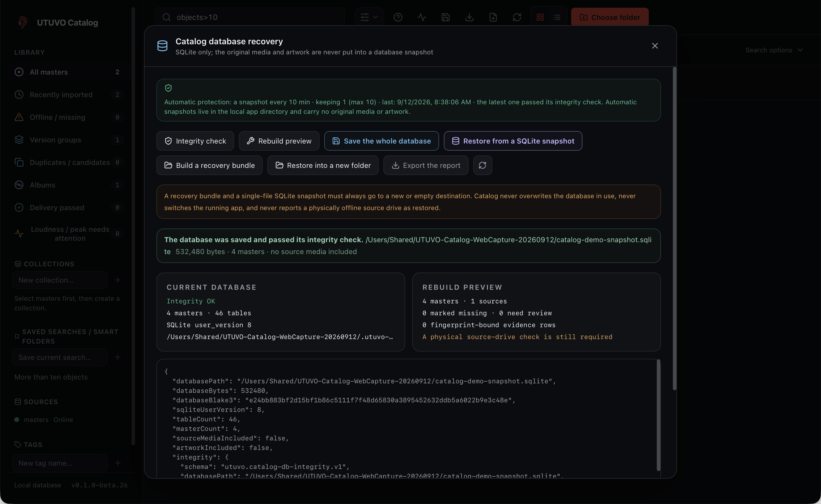Click the New collection input field
821x504 pixels.
60,280
